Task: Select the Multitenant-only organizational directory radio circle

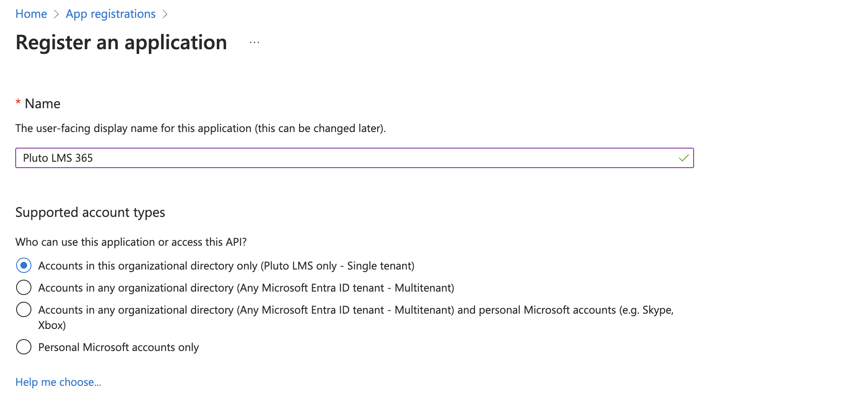Action: [24, 287]
